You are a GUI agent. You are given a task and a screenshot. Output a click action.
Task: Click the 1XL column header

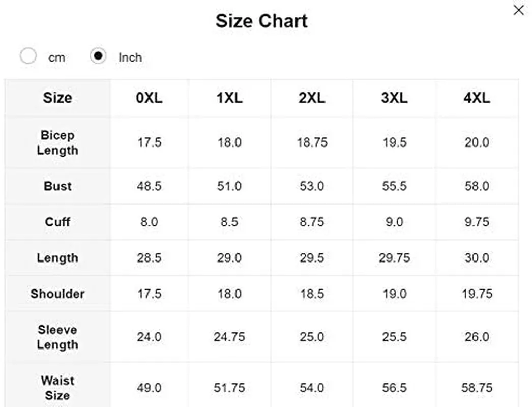point(230,98)
